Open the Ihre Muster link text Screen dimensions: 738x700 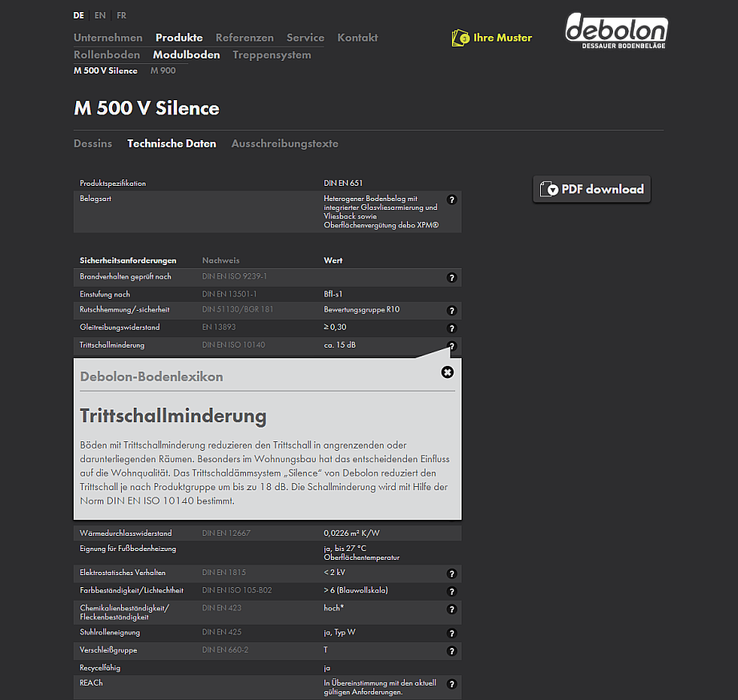click(502, 38)
